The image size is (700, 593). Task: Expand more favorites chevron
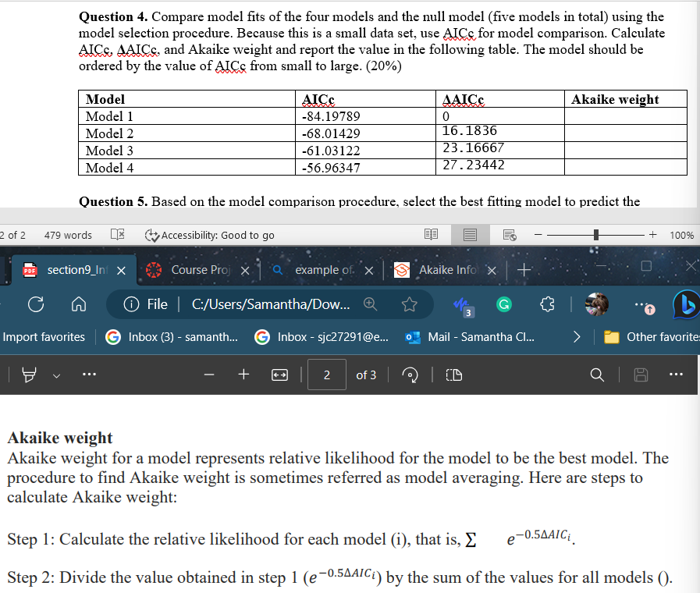(x=577, y=337)
